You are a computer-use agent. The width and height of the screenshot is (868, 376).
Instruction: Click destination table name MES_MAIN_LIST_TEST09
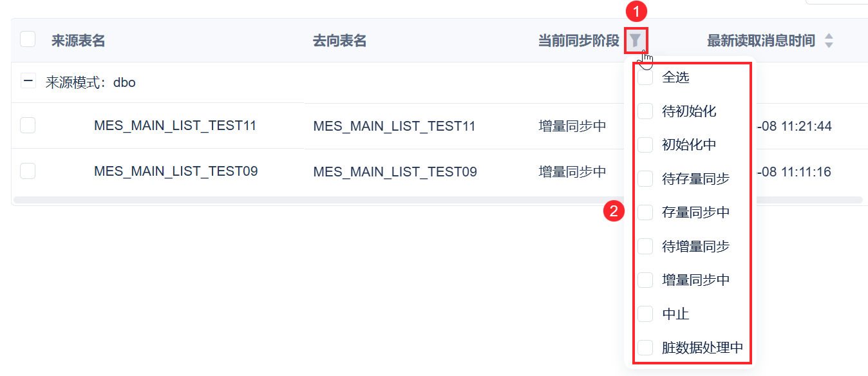coord(395,172)
